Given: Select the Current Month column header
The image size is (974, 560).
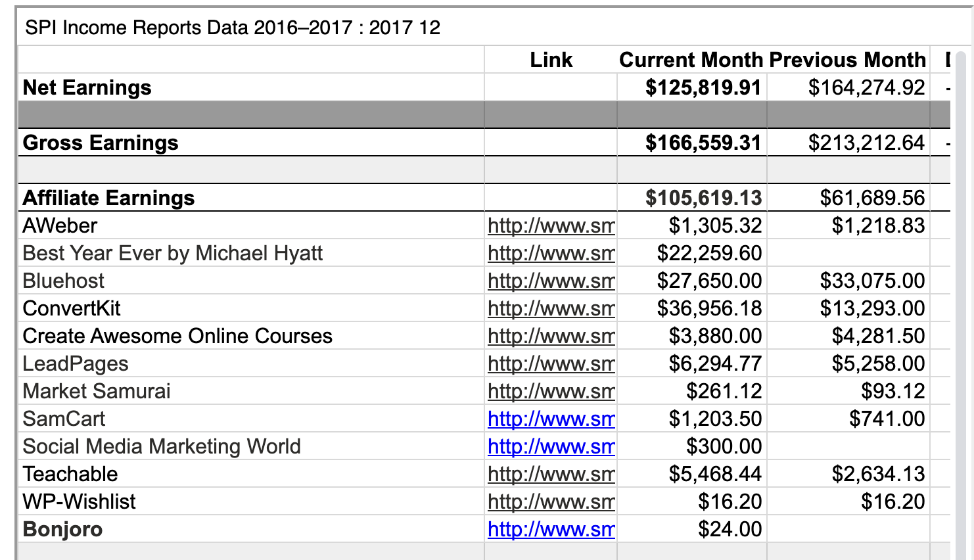Looking at the screenshot, I should [691, 60].
